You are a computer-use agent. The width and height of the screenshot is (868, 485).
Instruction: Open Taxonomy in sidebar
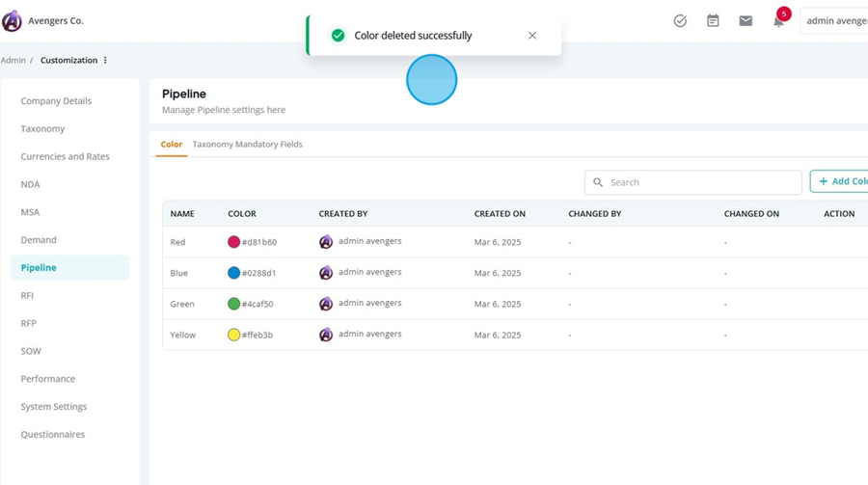42,128
